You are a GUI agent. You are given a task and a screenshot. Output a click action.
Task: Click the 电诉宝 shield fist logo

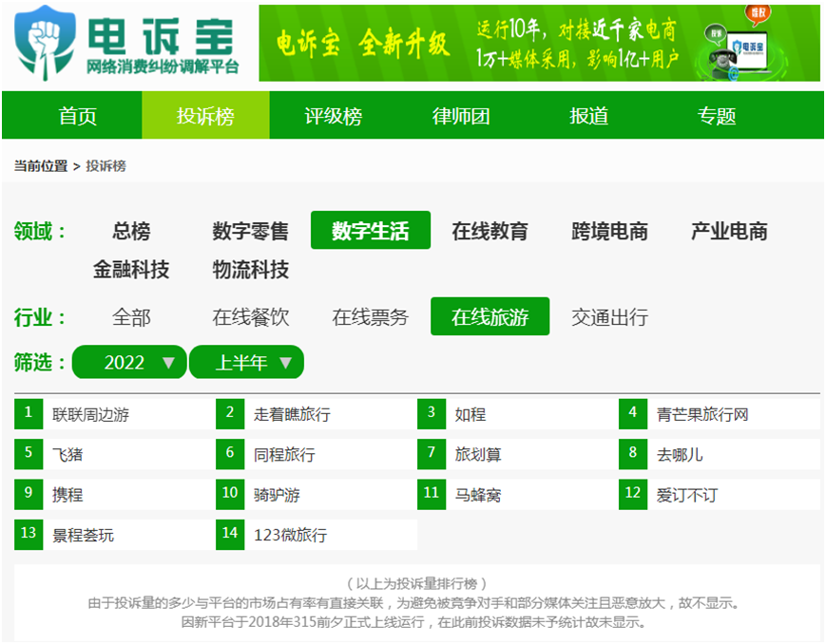coord(45,43)
